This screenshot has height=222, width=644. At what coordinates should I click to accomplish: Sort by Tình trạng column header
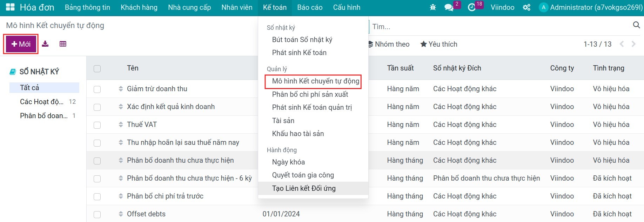coord(609,68)
